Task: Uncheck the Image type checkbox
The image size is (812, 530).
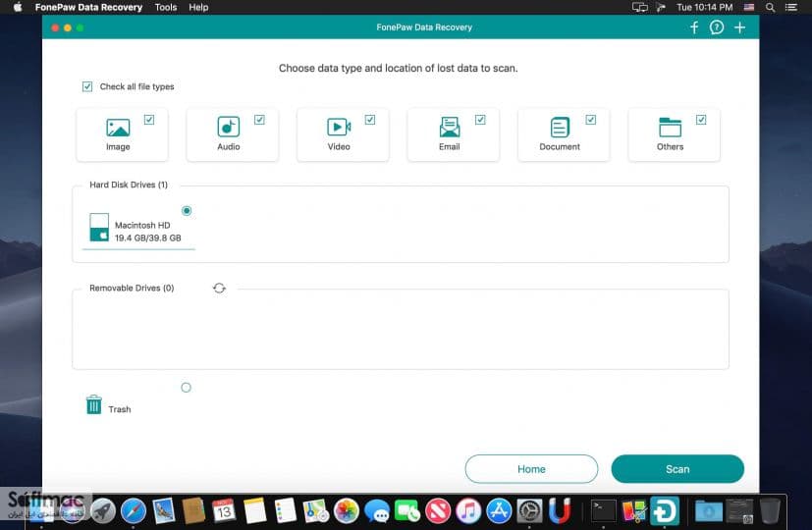Action: 149,120
